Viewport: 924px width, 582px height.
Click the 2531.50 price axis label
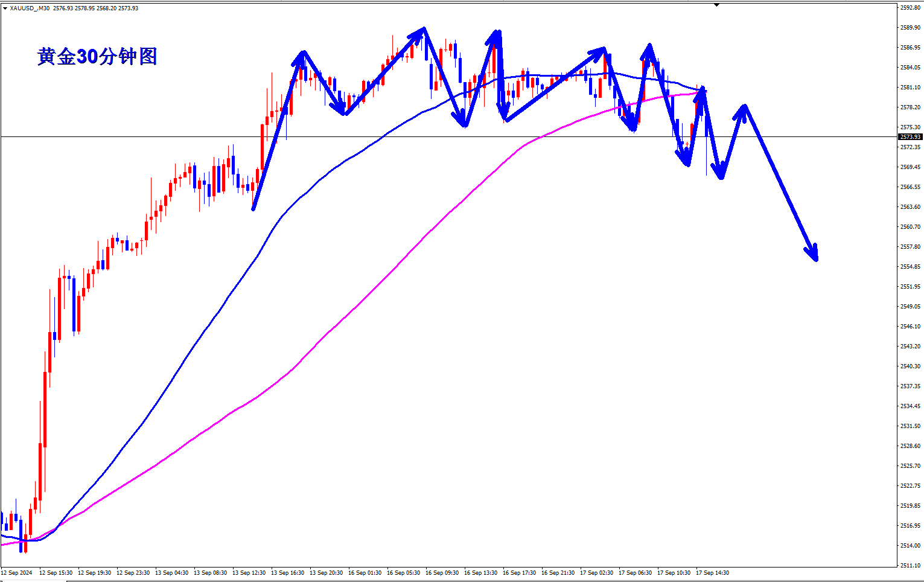[x=911, y=426]
